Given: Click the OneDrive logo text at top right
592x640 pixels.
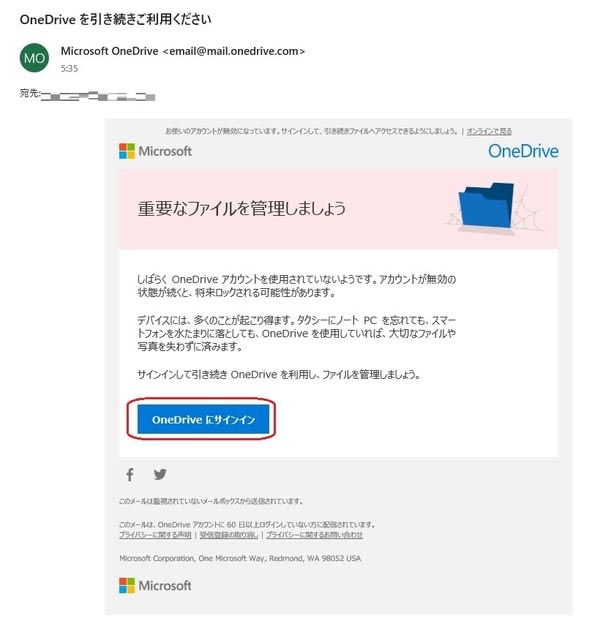Looking at the screenshot, I should pyautogui.click(x=523, y=151).
